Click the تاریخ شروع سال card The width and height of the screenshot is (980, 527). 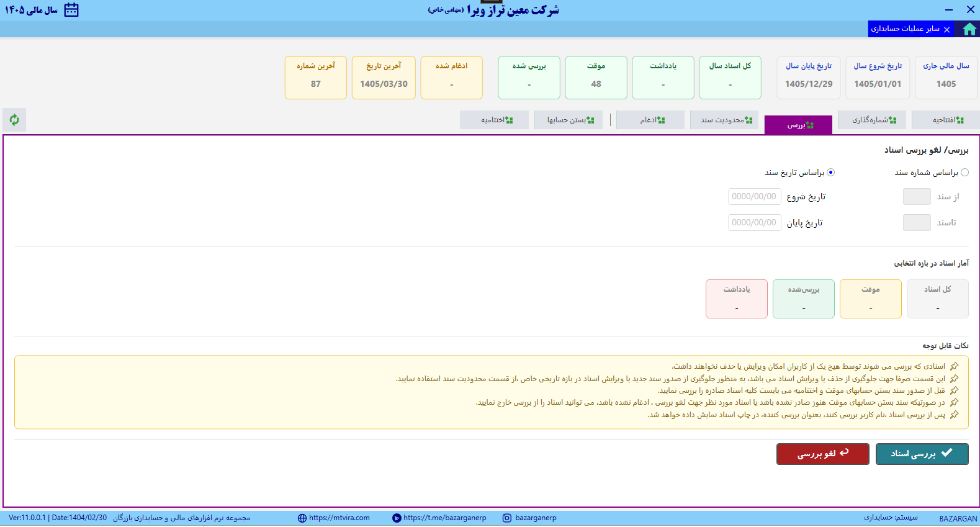tap(878, 78)
